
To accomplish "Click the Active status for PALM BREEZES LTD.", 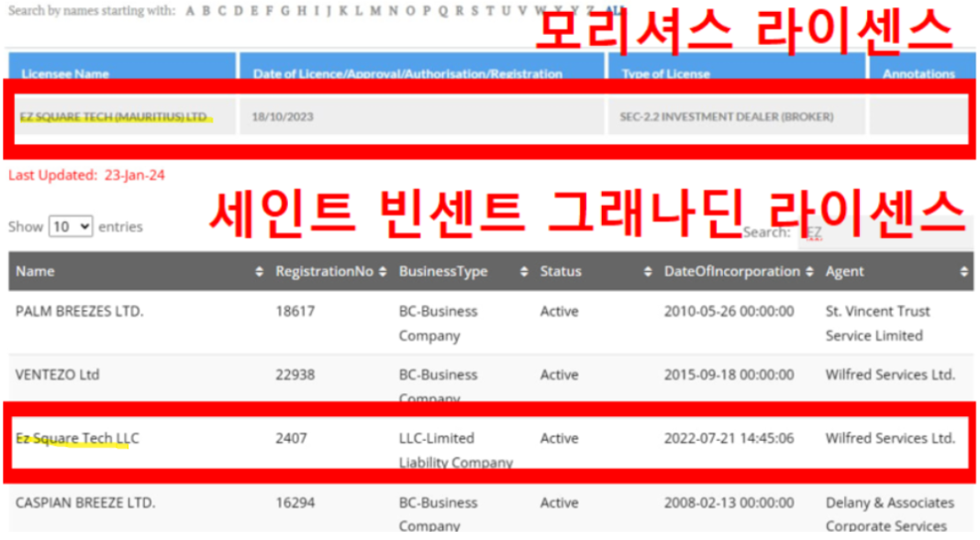I will coord(560,311).
